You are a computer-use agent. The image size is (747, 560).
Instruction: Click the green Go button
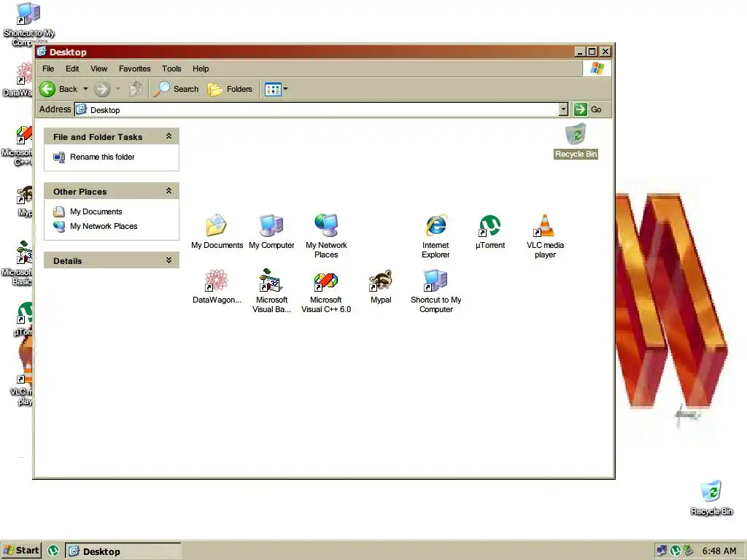coord(587,109)
